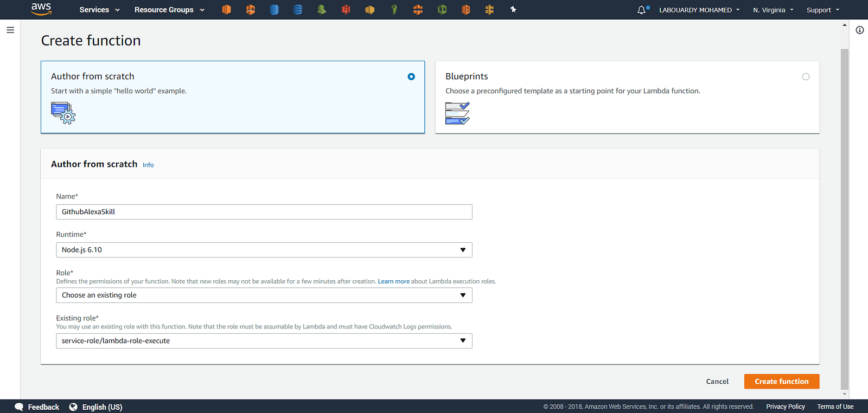Click the Cancel button
The image size is (868, 413).
tap(717, 382)
